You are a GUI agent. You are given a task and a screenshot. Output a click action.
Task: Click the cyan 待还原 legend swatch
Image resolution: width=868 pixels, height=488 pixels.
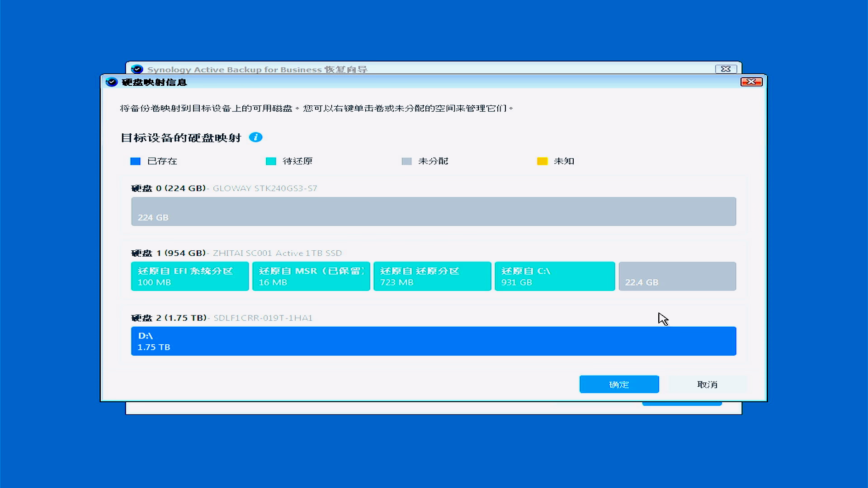tap(271, 161)
